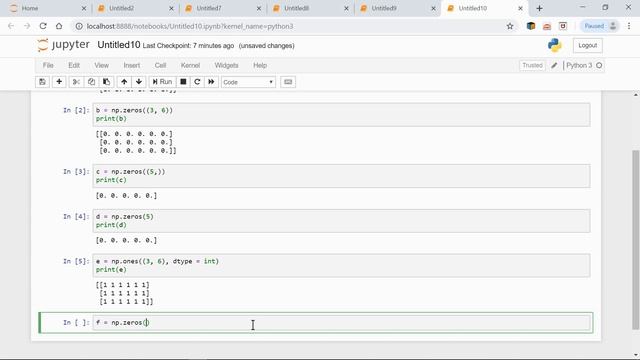
Task: Restart and run all cells icon
Action: [x=211, y=82]
